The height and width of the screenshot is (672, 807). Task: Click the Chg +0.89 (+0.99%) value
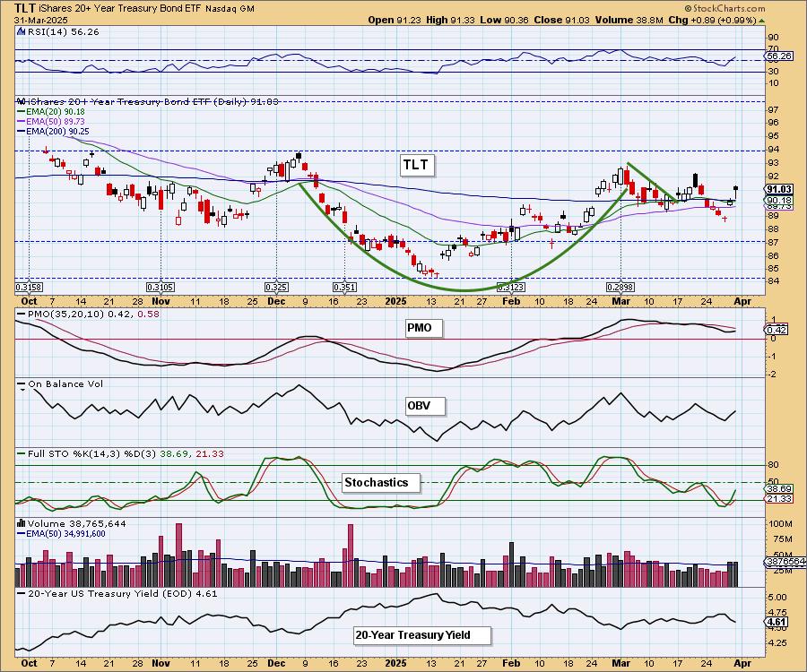point(712,20)
